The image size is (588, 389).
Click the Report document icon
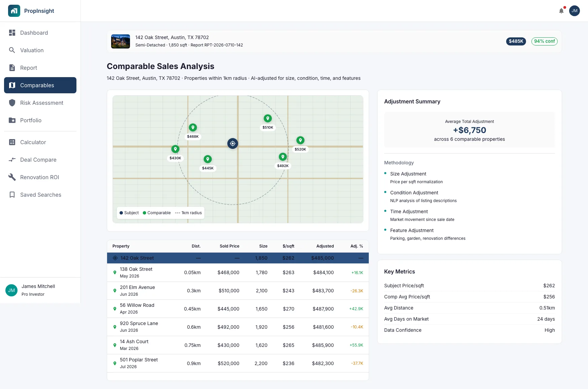click(12, 68)
